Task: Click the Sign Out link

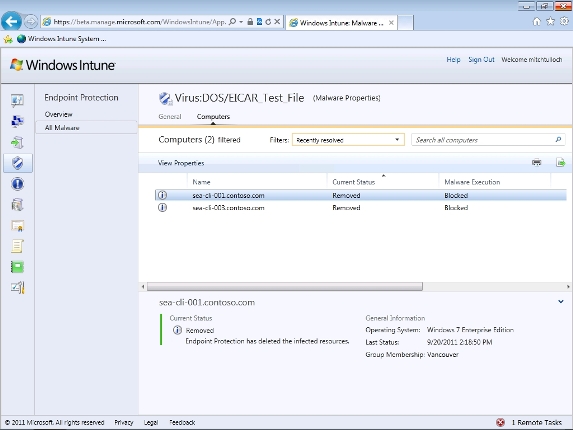Action: coord(481,60)
